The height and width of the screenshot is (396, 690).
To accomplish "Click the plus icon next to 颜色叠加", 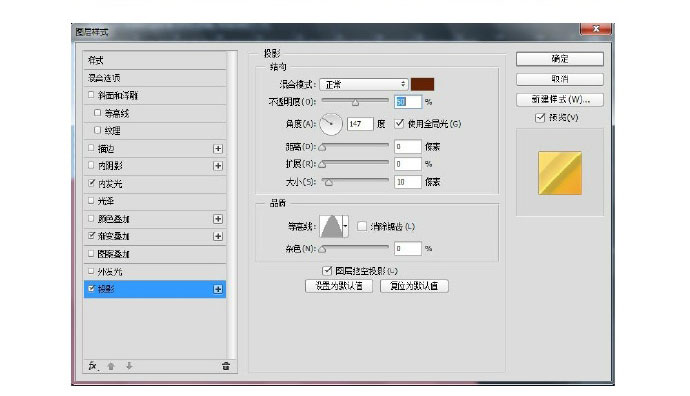I will coord(218,219).
